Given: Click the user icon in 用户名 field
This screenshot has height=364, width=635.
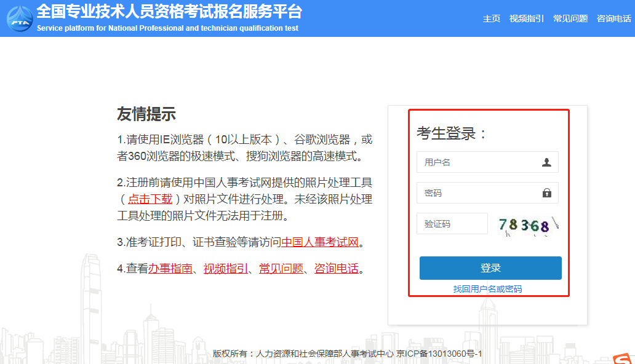Looking at the screenshot, I should (x=546, y=162).
